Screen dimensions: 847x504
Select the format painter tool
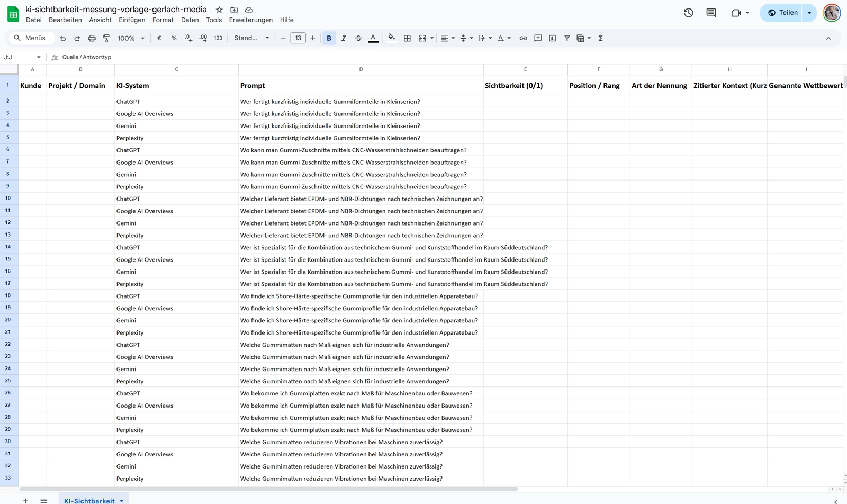[106, 38]
